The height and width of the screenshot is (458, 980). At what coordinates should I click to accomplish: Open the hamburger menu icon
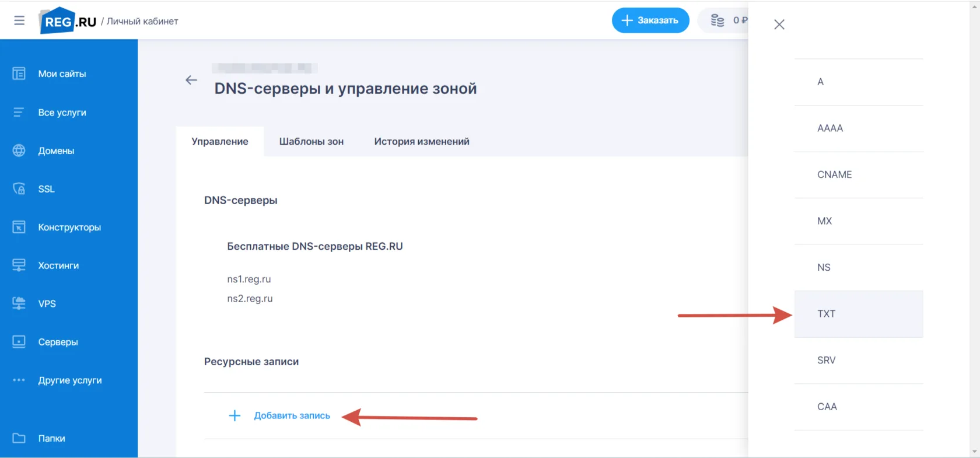click(19, 20)
